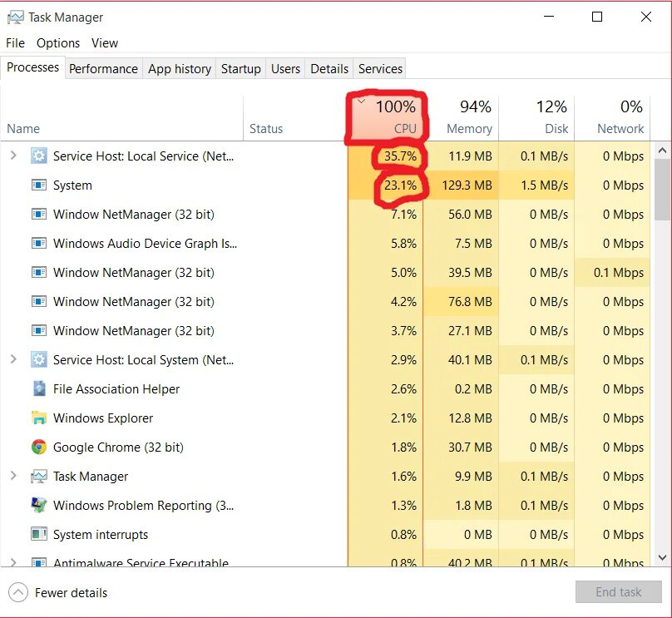Screen dimensions: 672x618
Task: Click the File Association Helper icon
Action: tap(39, 388)
